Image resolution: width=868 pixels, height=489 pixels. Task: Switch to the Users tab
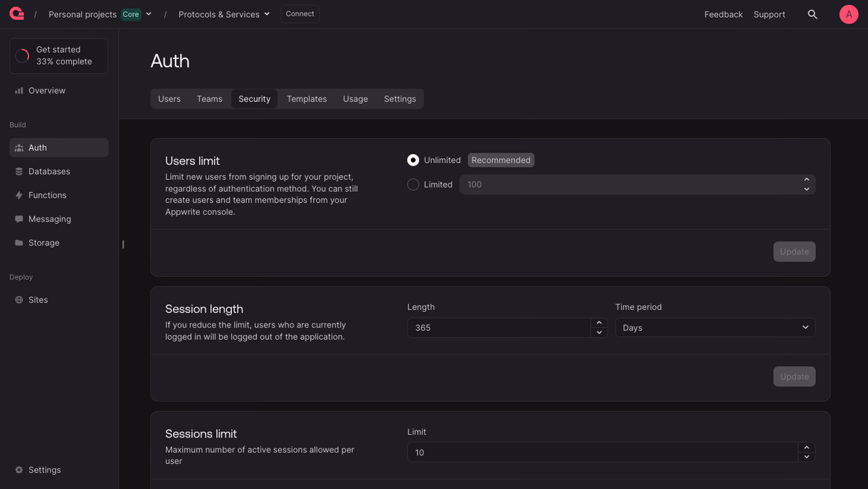pos(170,99)
